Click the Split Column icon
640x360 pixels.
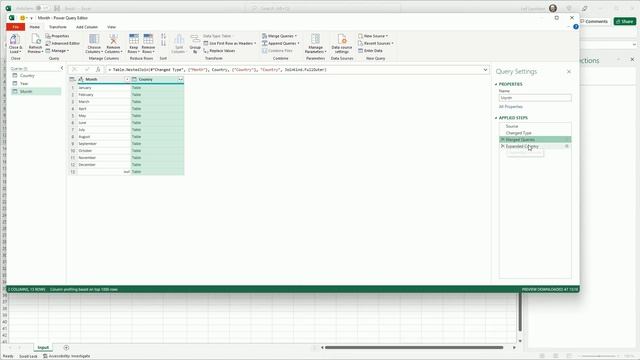(179, 40)
